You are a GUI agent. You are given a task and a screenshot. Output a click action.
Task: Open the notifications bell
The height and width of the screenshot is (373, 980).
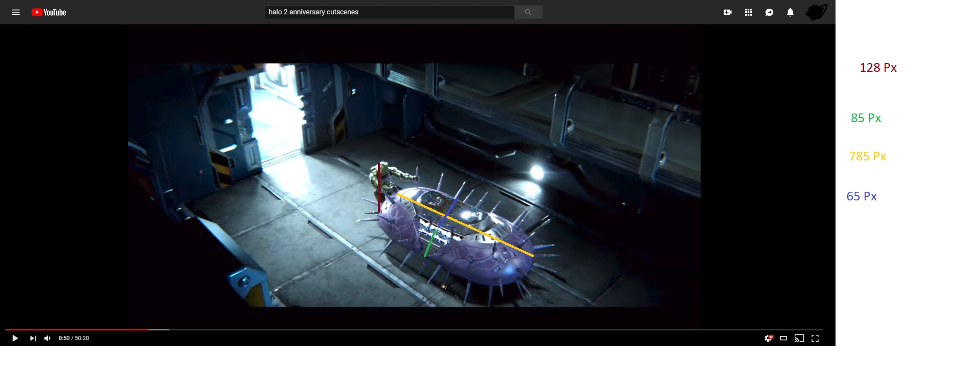pos(790,12)
